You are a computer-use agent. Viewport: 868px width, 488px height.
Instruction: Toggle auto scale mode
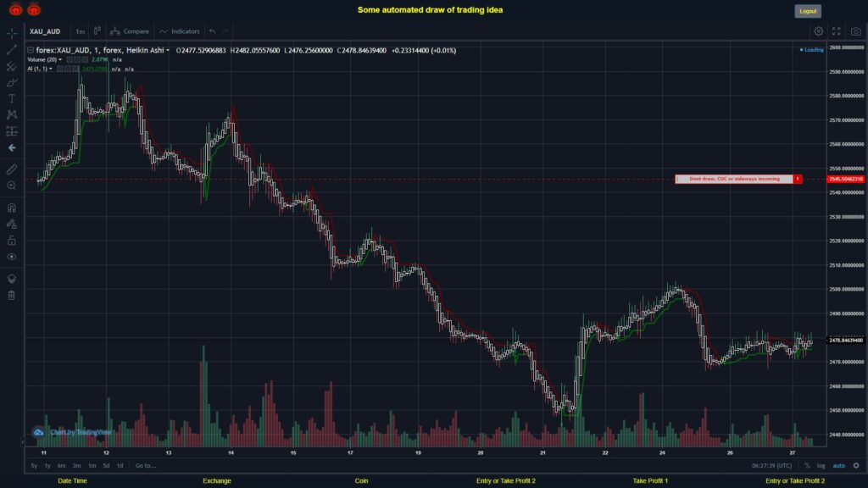(839, 466)
